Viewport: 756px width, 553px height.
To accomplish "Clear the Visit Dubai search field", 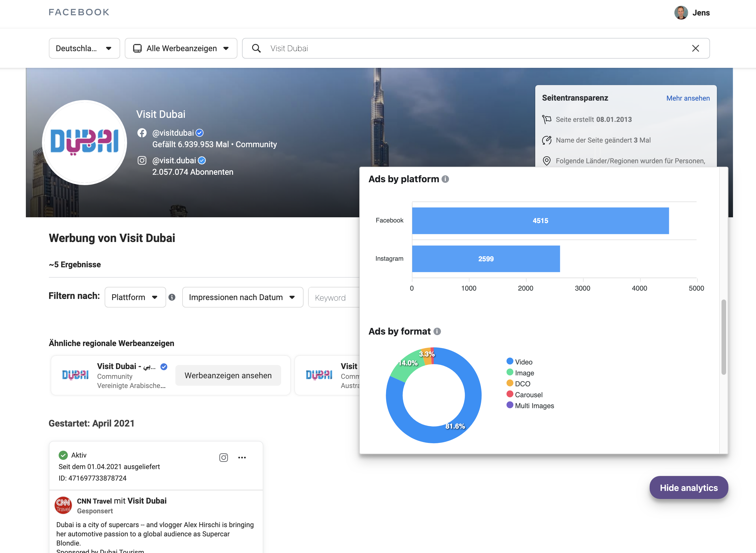I will click(695, 48).
